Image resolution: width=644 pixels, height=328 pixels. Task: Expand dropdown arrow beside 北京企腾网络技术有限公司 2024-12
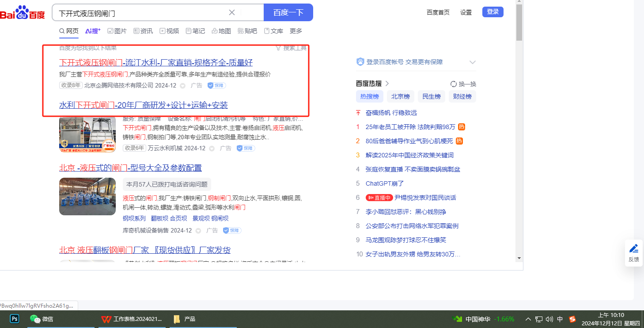182,86
